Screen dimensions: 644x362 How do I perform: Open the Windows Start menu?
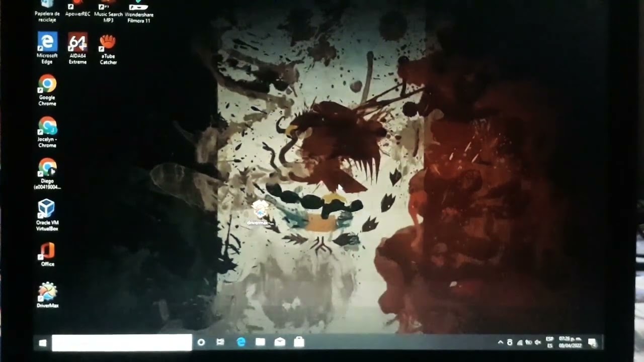tap(43, 342)
